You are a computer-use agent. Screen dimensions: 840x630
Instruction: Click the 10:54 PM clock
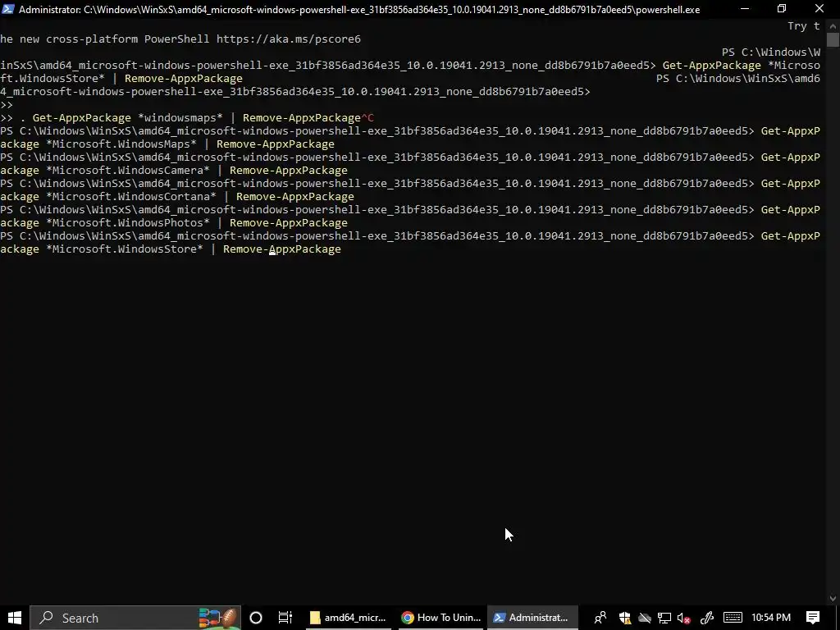click(x=771, y=618)
